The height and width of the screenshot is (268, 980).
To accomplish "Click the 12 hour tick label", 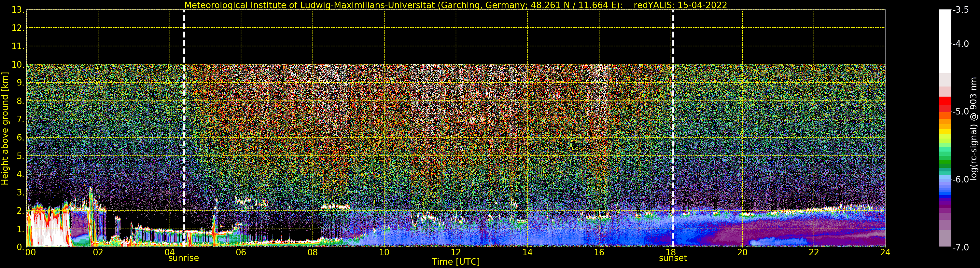I will [456, 252].
